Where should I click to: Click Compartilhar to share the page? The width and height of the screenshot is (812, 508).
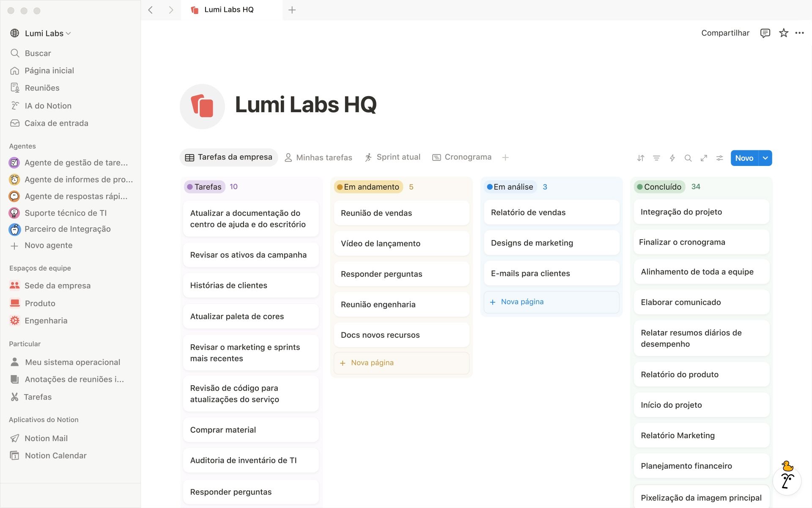(725, 33)
